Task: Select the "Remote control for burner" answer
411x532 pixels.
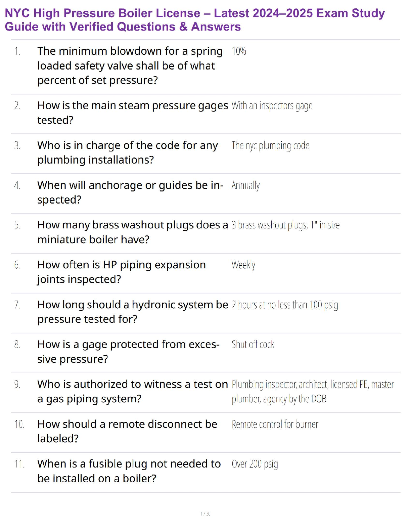Action: (x=275, y=425)
